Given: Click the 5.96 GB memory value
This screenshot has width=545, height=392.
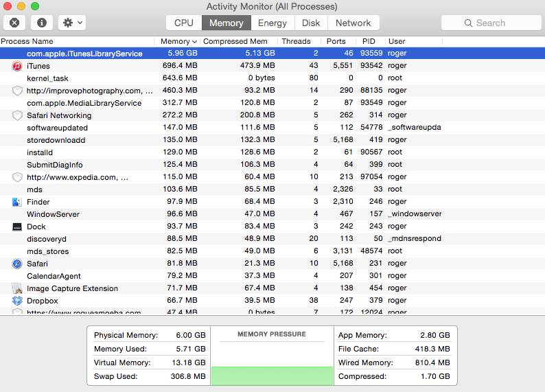Looking at the screenshot, I should [x=183, y=53].
